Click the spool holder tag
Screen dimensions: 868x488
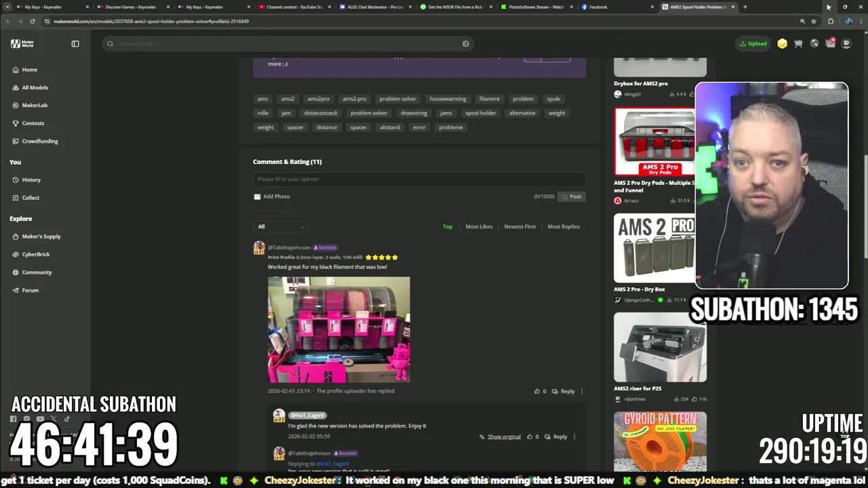point(480,113)
